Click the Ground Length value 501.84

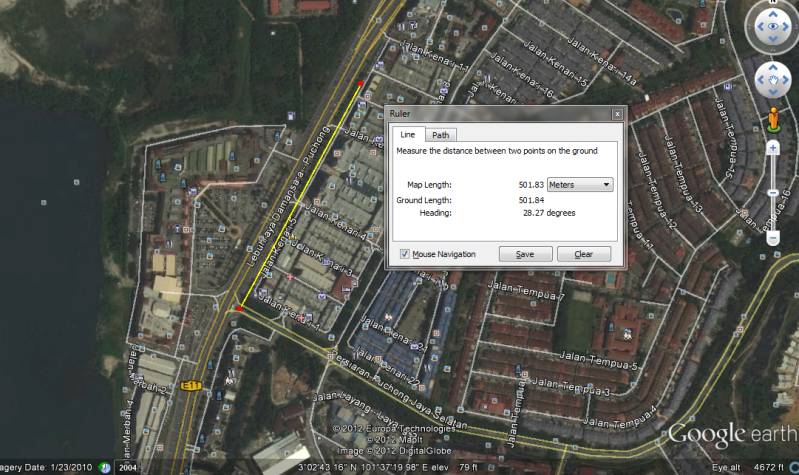pos(531,200)
